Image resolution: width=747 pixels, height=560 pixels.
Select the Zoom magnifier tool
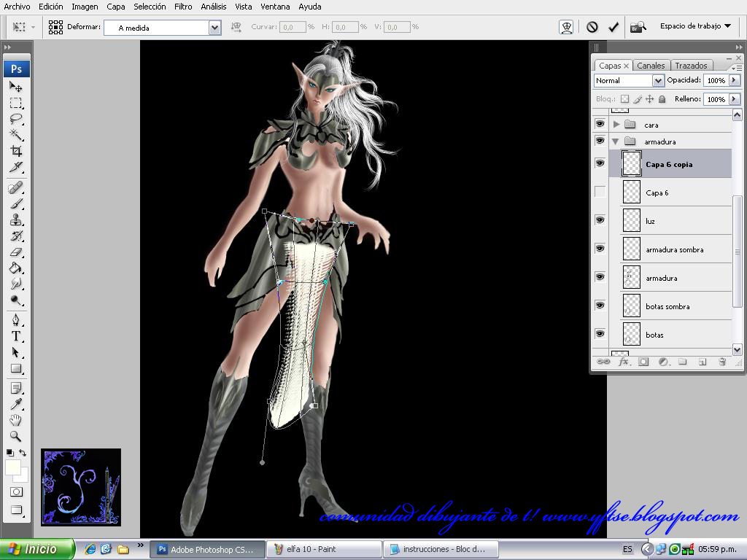16,436
